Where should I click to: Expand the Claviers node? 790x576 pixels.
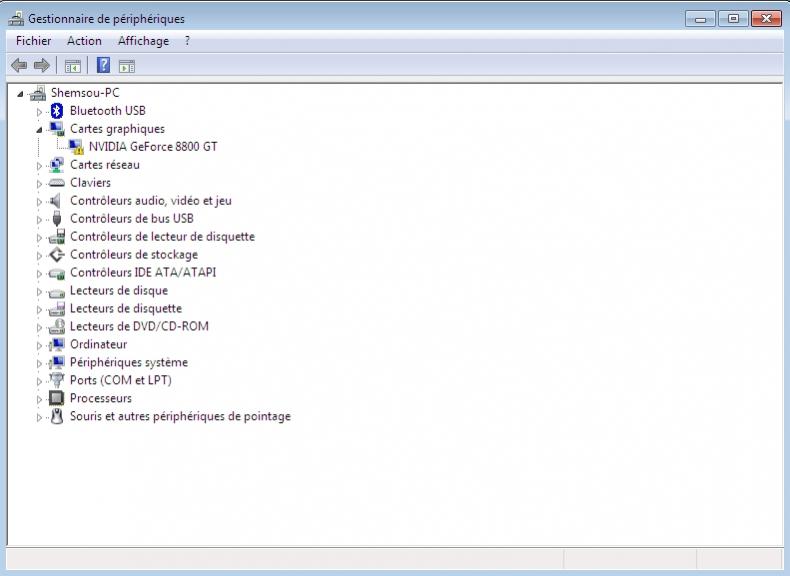tap(39, 184)
